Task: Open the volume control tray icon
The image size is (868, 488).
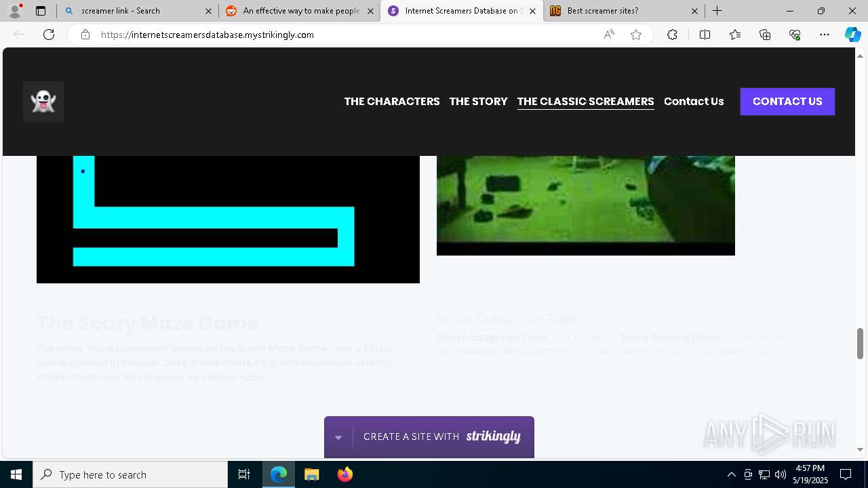Action: (x=781, y=474)
